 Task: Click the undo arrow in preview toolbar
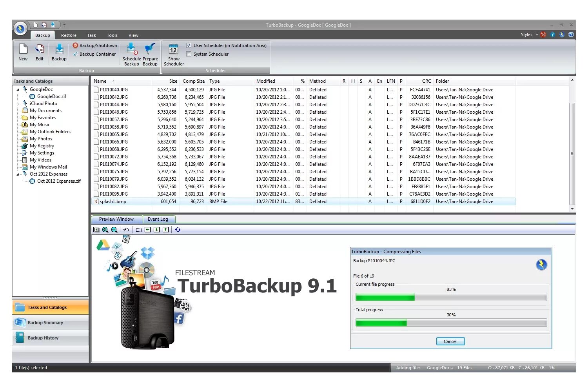(126, 230)
